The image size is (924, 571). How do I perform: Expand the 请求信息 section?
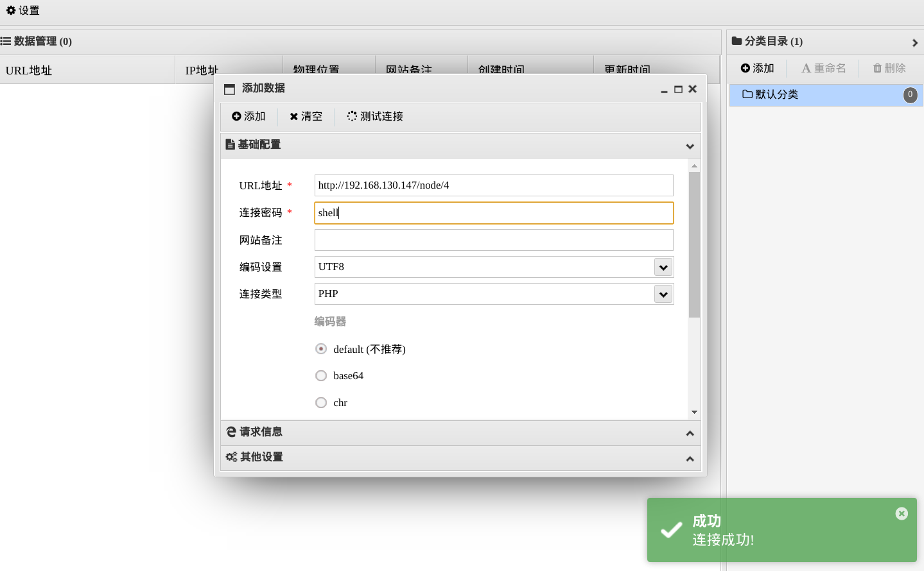pyautogui.click(x=690, y=432)
